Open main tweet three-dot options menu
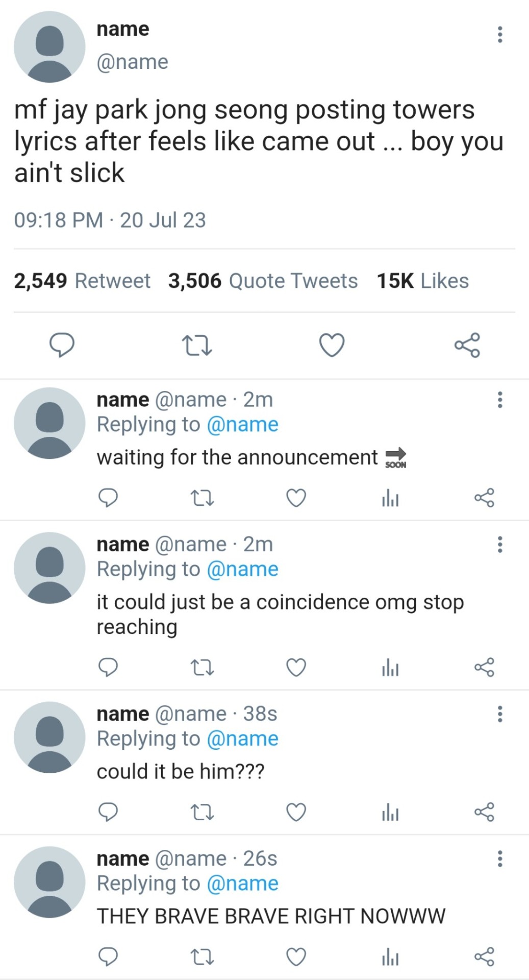Image resolution: width=529 pixels, height=980 pixels. 500,35
